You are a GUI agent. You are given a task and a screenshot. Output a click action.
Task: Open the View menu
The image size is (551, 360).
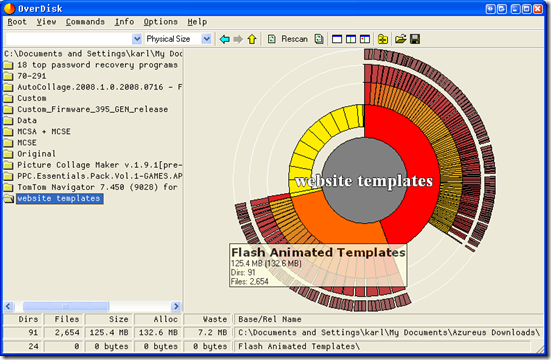[x=46, y=22]
